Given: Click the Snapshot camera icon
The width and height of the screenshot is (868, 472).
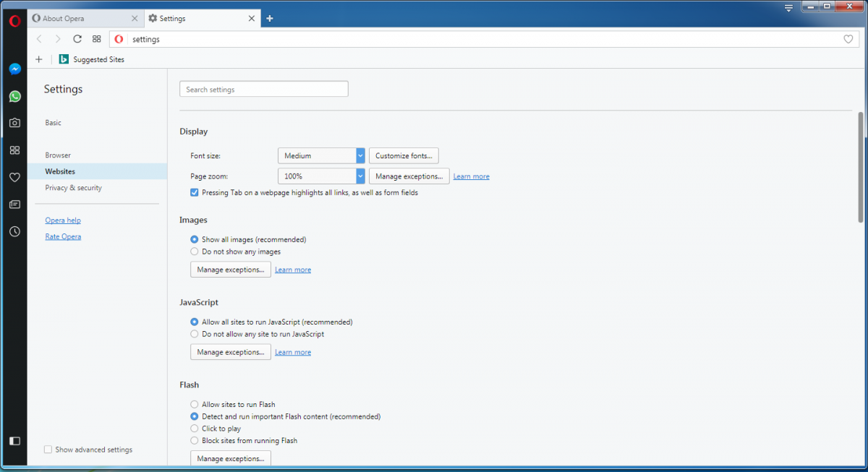Looking at the screenshot, I should coord(14,123).
